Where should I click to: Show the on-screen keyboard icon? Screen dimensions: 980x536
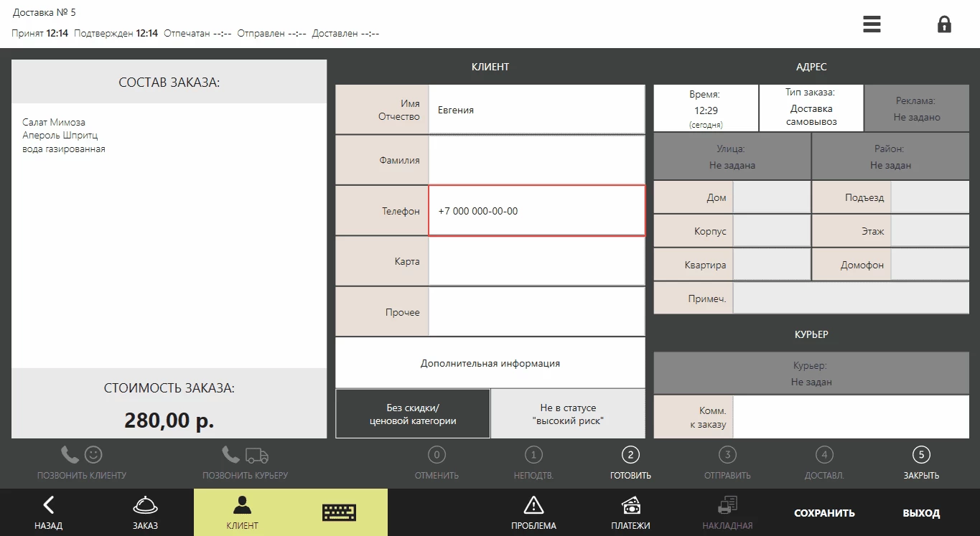[339, 512]
